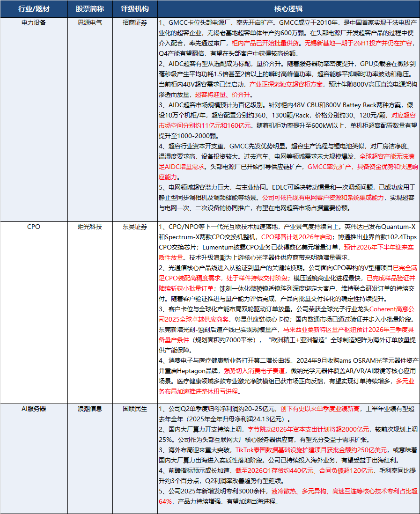Image resolution: width=420 pixels, height=514 pixels.
Task: Click red text TikTok泰国数据基础设施扩建项目获批金额约250亿美元
Action: click(311, 450)
